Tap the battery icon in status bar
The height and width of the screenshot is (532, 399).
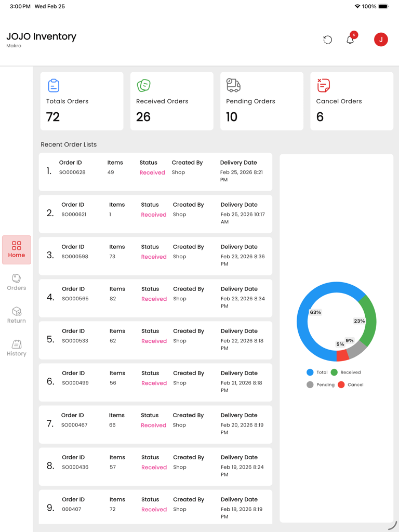point(383,7)
